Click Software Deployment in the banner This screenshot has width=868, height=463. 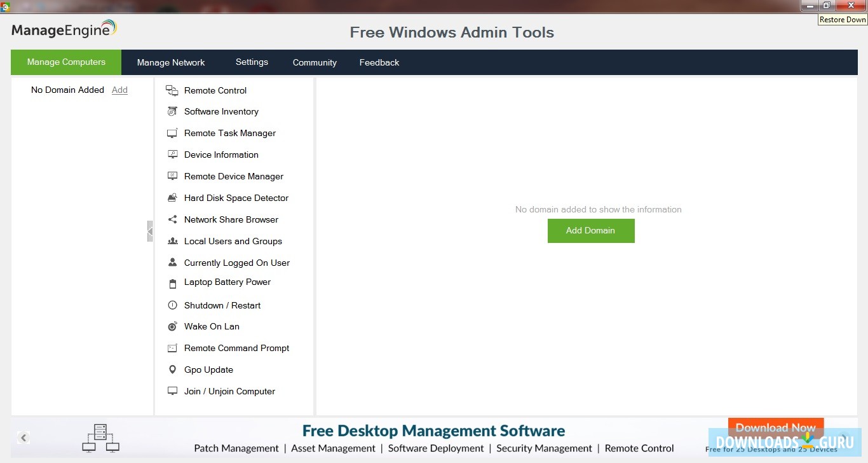pyautogui.click(x=436, y=448)
